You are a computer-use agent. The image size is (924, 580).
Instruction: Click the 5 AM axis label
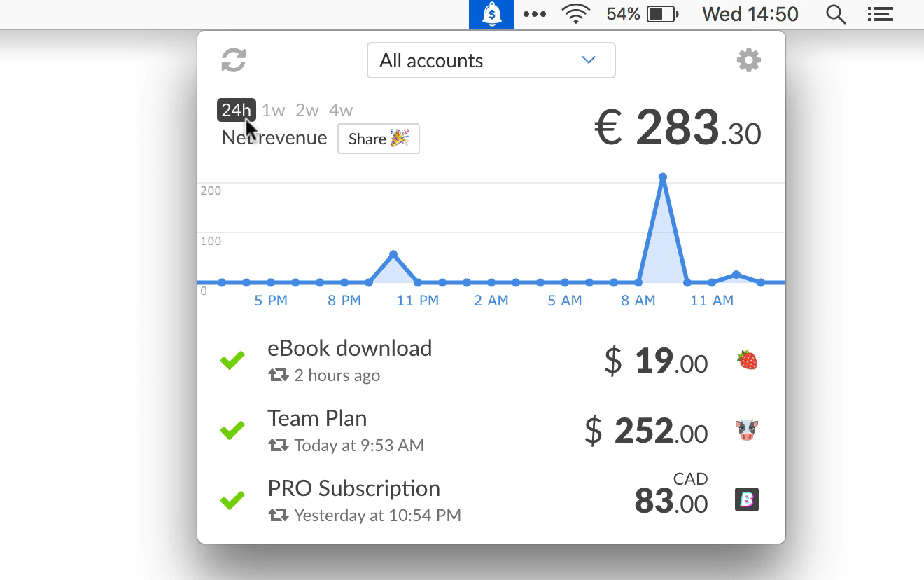click(x=565, y=301)
